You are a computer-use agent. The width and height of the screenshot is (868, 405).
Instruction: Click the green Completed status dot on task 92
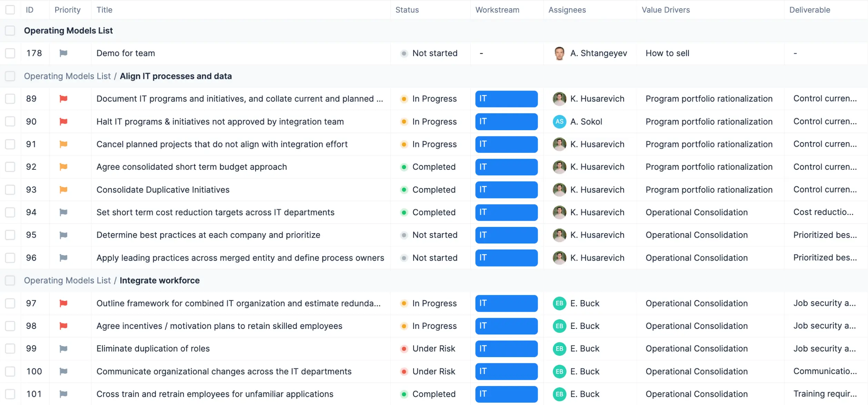coord(404,167)
